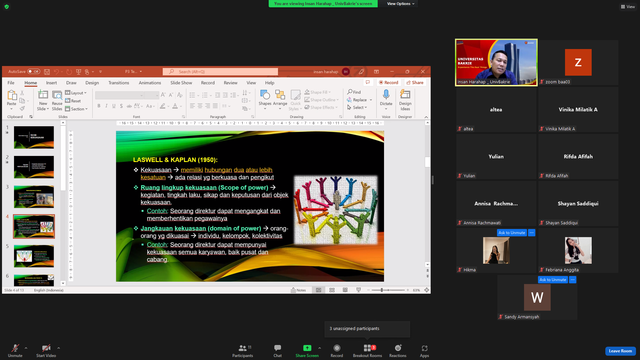Click the Undo arrow icon
Image resolution: width=640 pixels, height=360 pixels.
click(56, 72)
